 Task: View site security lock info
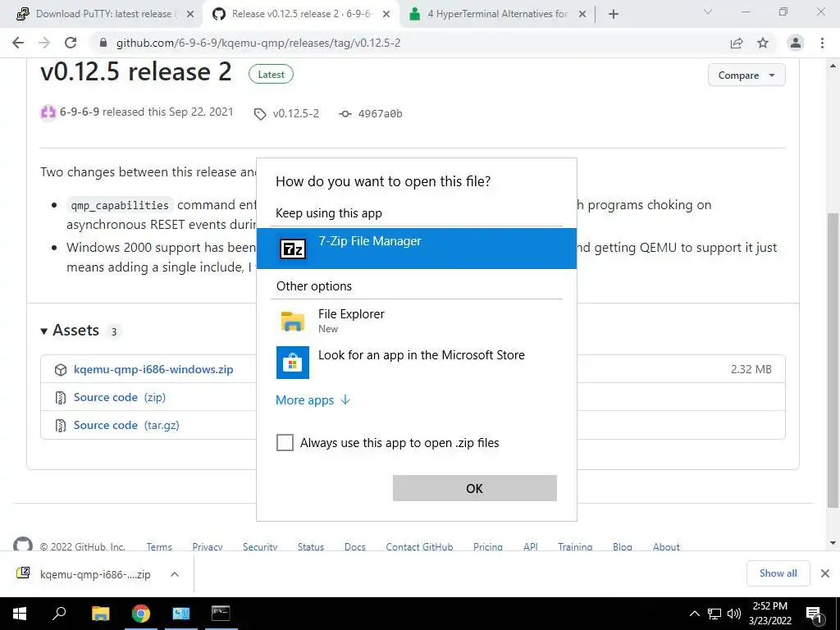click(103, 43)
